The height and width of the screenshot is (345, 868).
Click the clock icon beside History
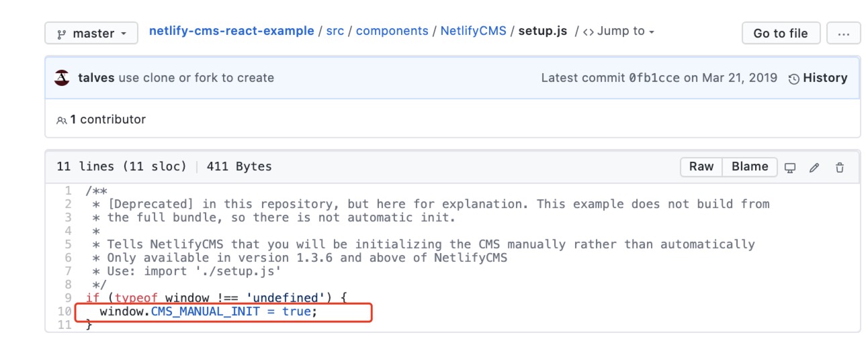pos(794,79)
